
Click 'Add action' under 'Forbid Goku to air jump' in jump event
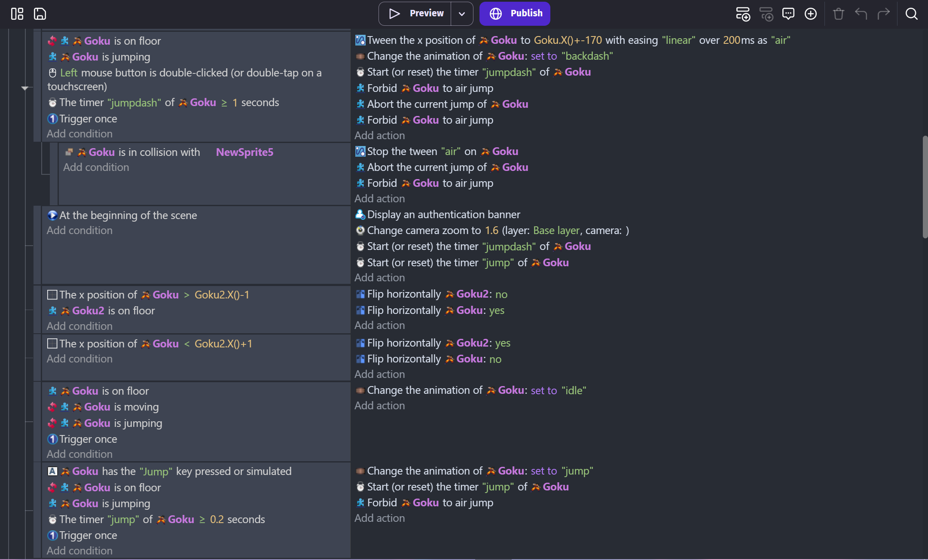(380, 518)
